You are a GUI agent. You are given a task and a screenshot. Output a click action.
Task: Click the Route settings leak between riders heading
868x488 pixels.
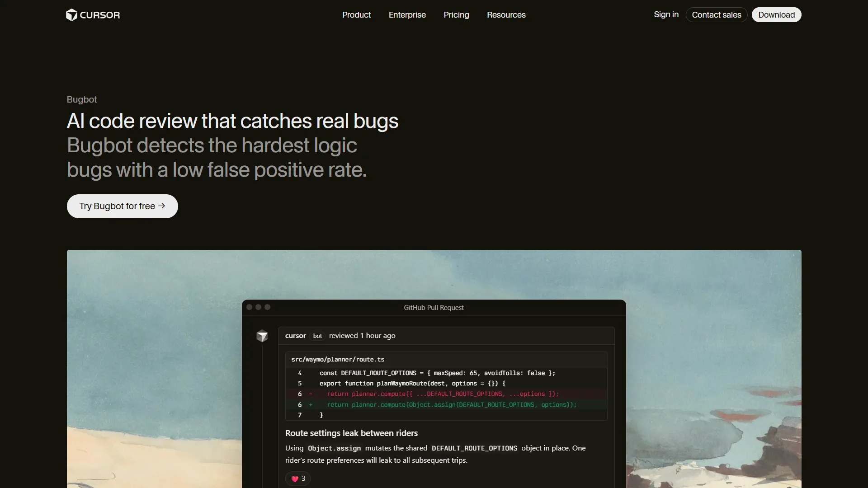351,433
